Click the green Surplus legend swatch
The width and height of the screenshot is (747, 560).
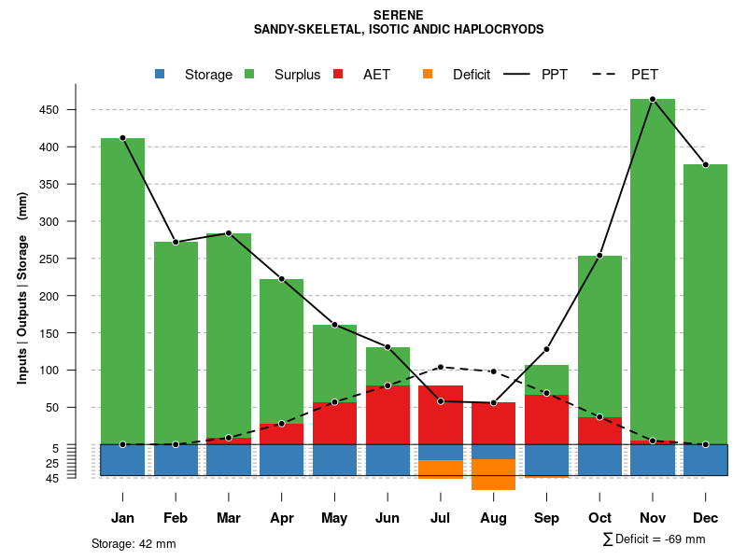pos(249,75)
